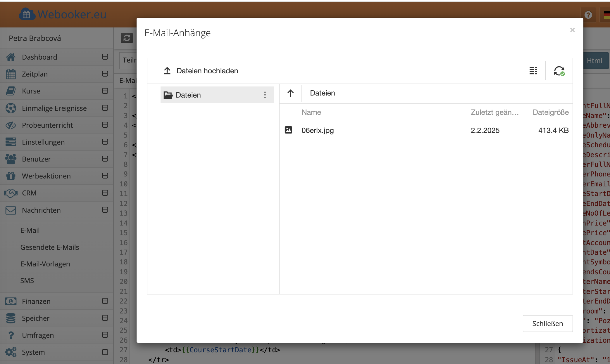610x364 pixels.
Task: Click the German flag language icon
Action: [x=606, y=15]
